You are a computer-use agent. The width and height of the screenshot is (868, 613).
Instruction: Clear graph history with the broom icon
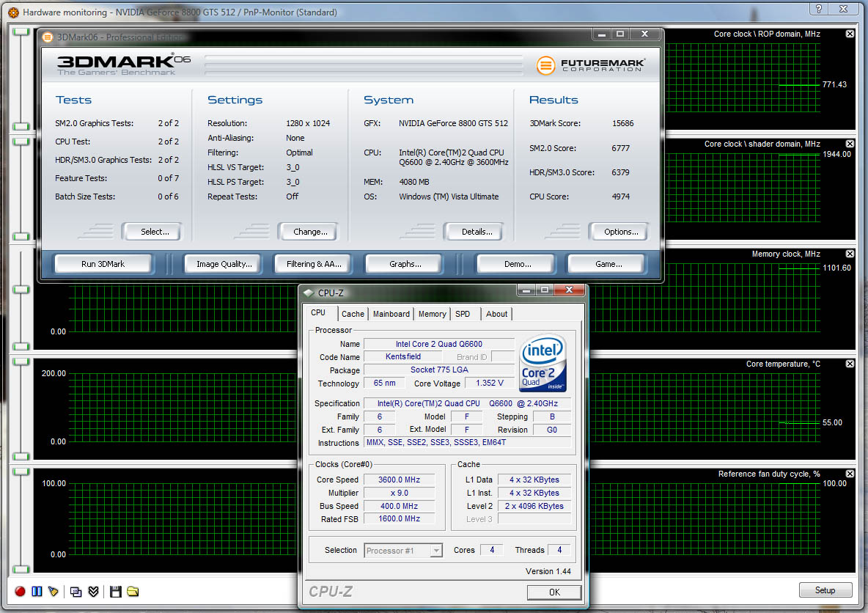[x=53, y=592]
